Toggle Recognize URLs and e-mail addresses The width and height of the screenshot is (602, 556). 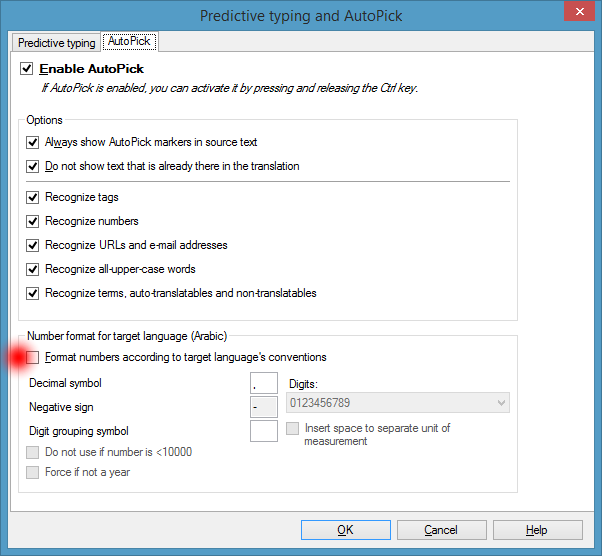pyautogui.click(x=33, y=245)
